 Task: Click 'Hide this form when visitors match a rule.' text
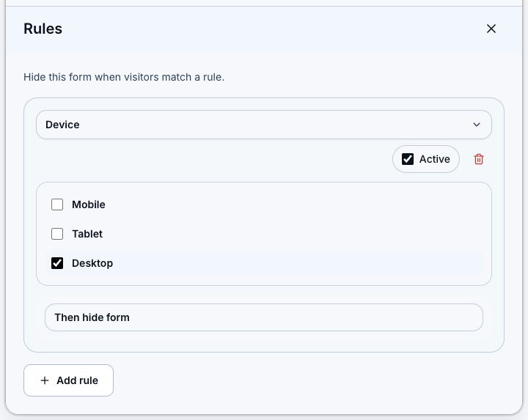point(124,77)
